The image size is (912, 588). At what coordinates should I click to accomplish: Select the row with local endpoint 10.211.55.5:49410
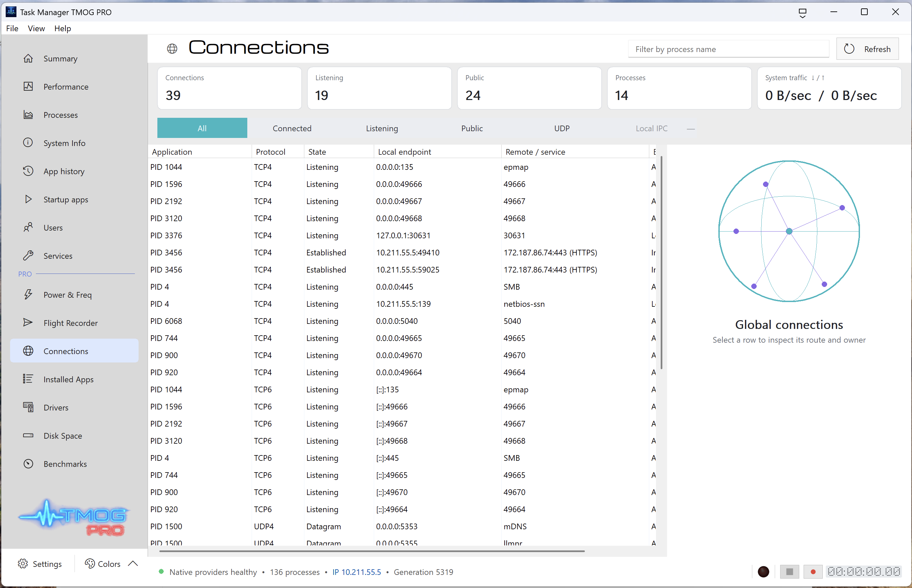tap(402, 252)
